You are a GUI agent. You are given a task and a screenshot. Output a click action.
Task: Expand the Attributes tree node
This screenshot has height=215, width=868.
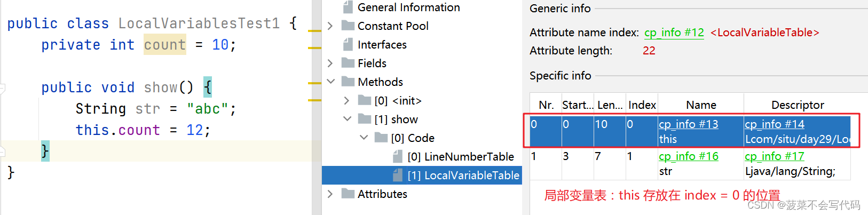coord(330,194)
